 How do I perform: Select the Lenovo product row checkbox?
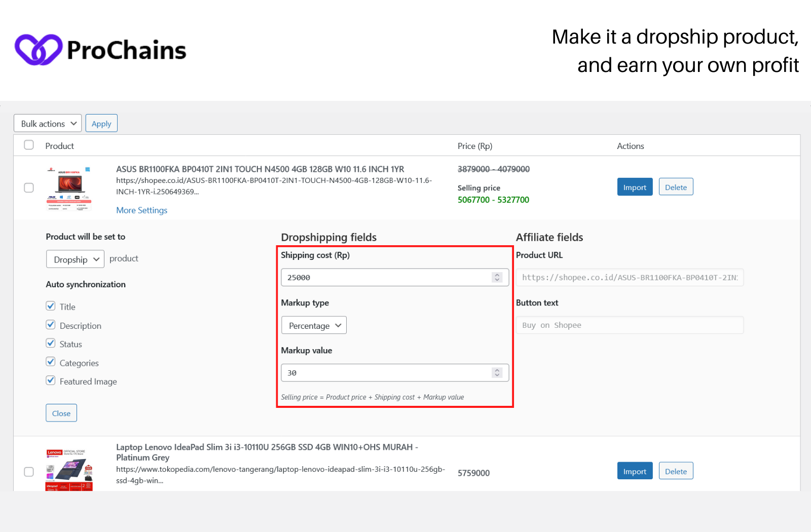tap(29, 472)
